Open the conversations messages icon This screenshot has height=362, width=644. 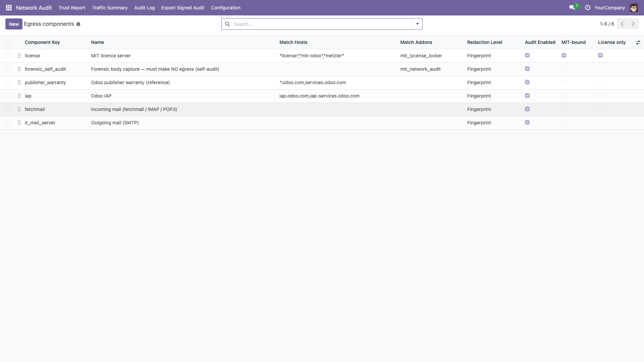click(x=572, y=7)
